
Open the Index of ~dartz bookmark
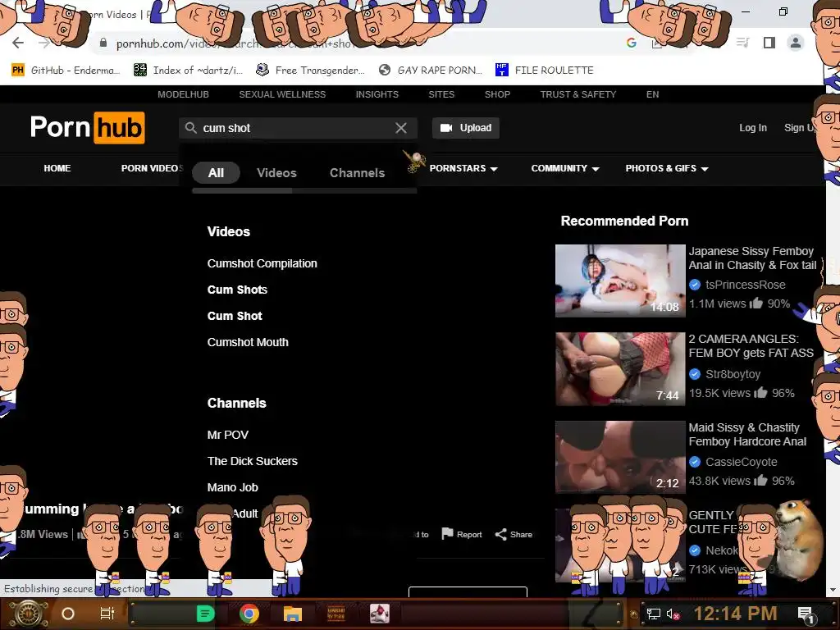188,70
